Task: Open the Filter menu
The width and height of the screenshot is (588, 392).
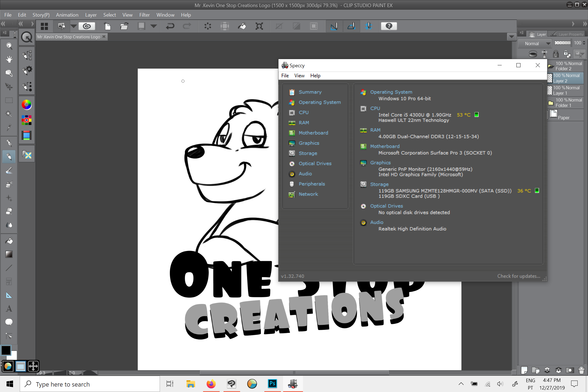Action: (x=145, y=15)
